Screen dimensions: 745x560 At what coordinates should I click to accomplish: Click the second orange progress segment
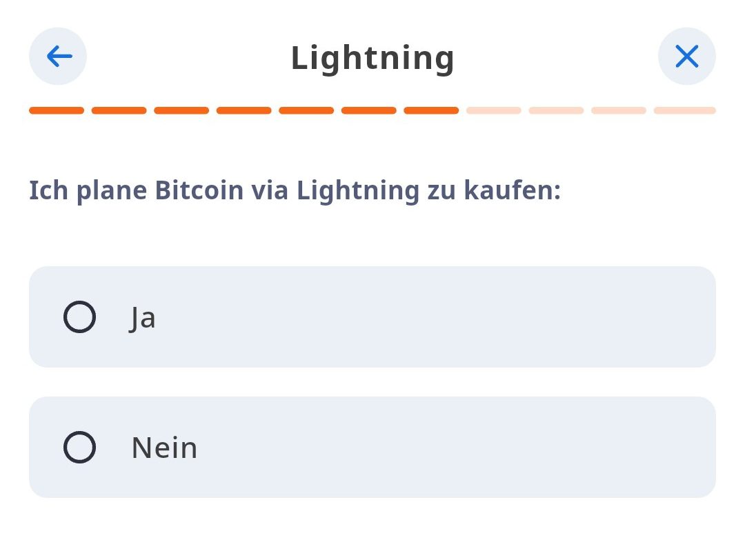(119, 110)
